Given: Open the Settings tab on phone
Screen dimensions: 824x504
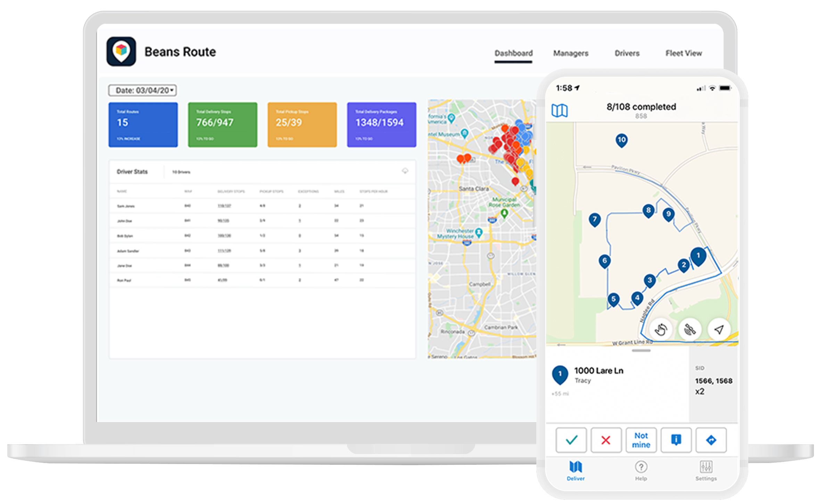Looking at the screenshot, I should (706, 471).
